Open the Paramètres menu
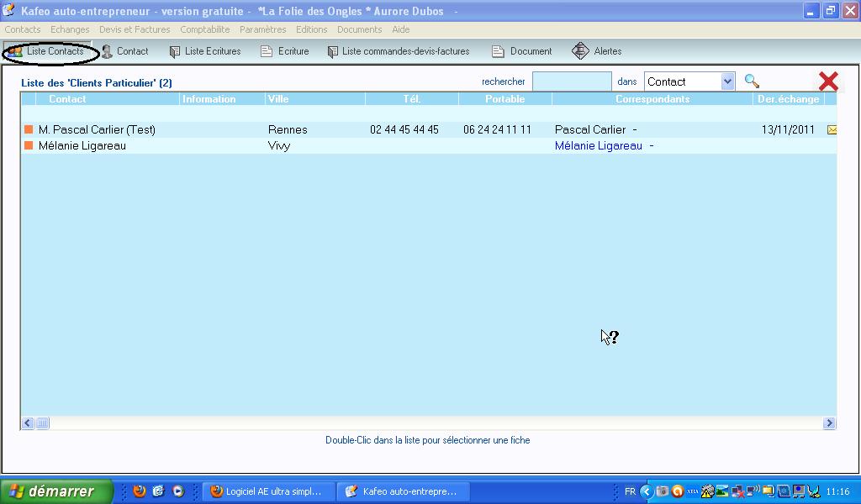861x504 pixels. pos(262,29)
